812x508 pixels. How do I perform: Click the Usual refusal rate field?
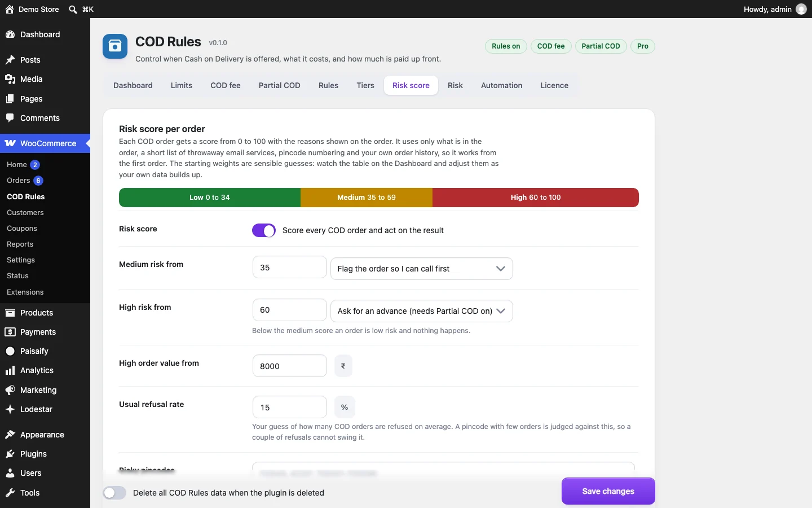pyautogui.click(x=290, y=407)
